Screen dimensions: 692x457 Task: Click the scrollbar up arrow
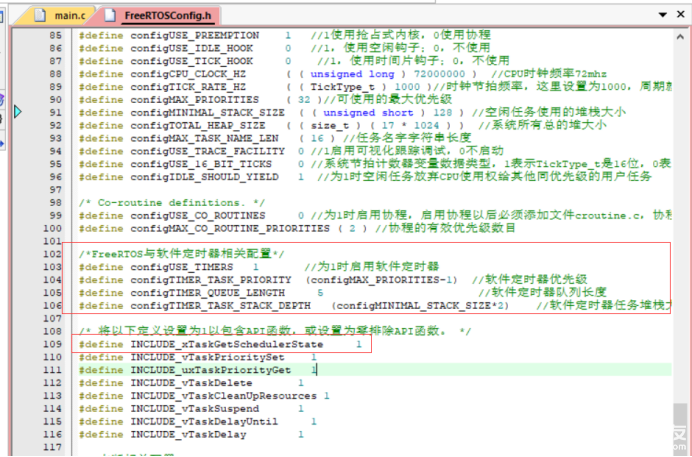680,37
